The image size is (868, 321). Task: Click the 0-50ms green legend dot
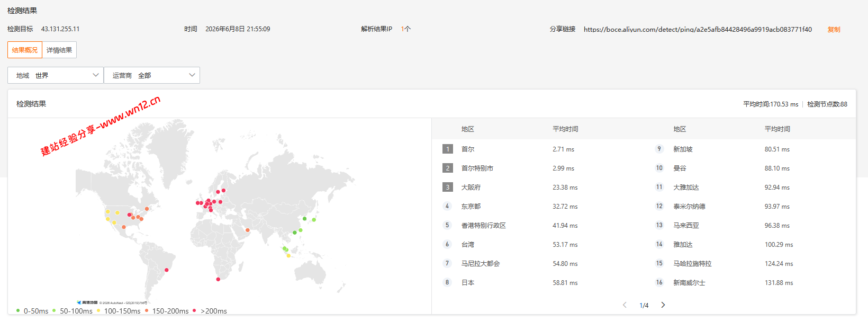tap(18, 310)
